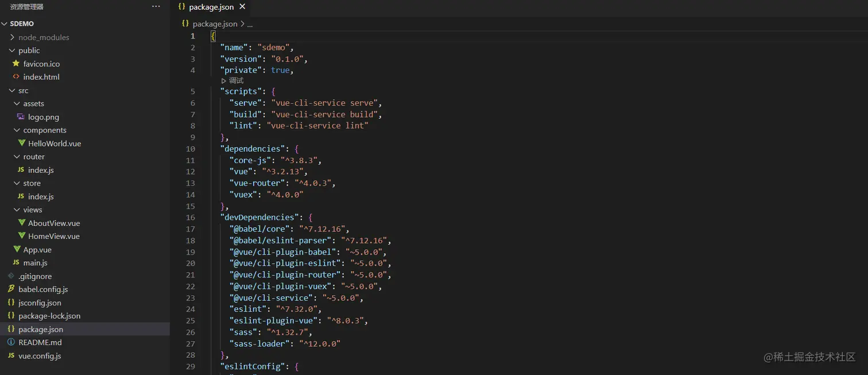Image resolution: width=868 pixels, height=375 pixels.
Task: Click the "eslint-plugin-vue" key
Action: (273, 321)
